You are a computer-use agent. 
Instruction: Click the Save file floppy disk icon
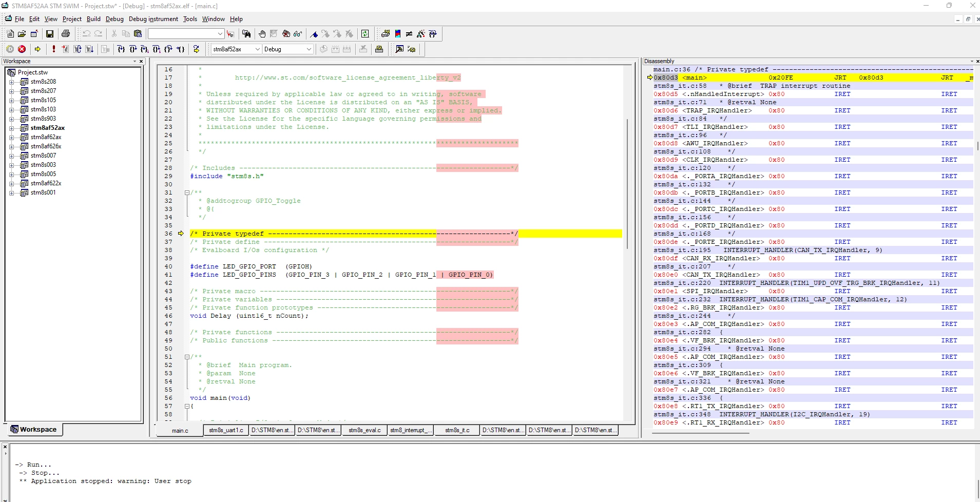(x=50, y=34)
